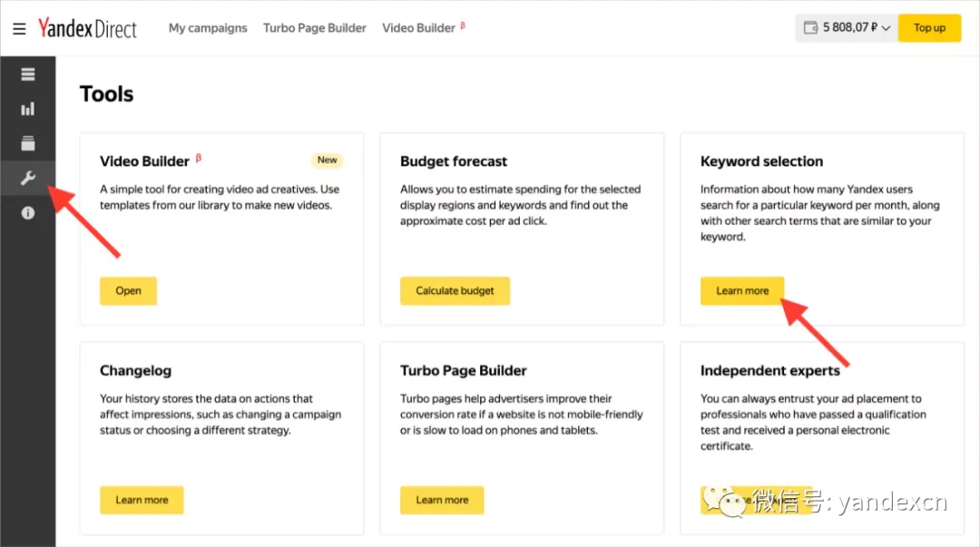Expand the 5 808,07 ₽ balance dropdown
The height and width of the screenshot is (547, 980).
(x=847, y=27)
